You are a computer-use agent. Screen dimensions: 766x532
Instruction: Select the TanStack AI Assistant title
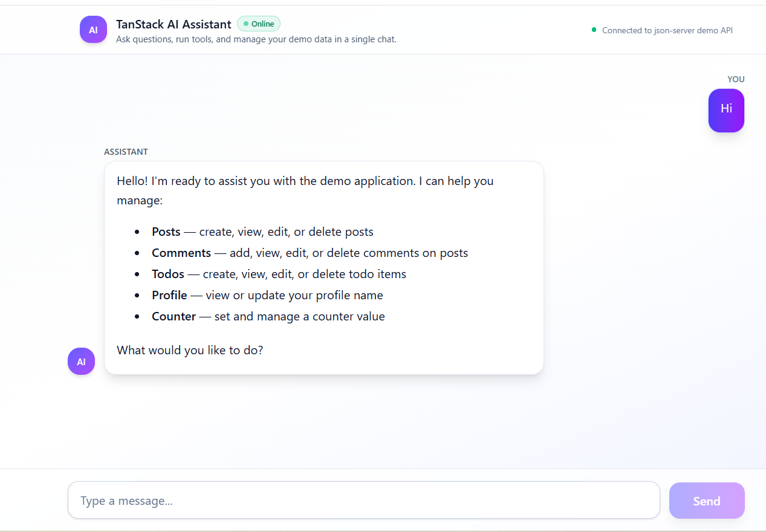[174, 24]
